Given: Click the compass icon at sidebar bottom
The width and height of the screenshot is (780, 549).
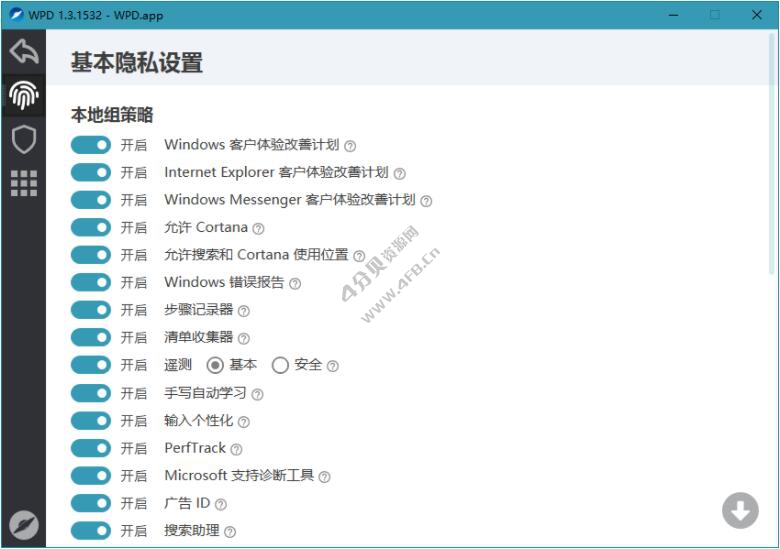Looking at the screenshot, I should coord(23,525).
